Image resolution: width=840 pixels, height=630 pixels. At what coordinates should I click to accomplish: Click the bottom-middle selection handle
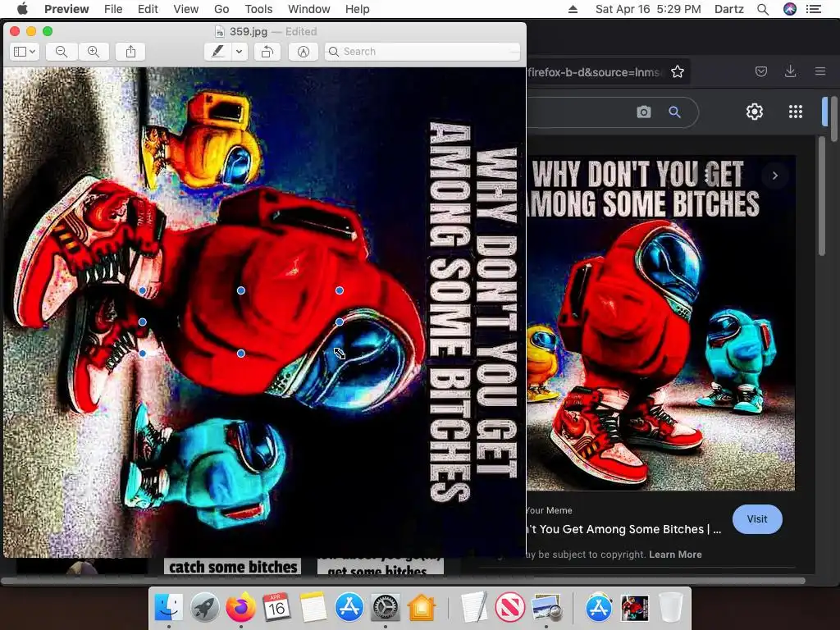pyautogui.click(x=241, y=354)
